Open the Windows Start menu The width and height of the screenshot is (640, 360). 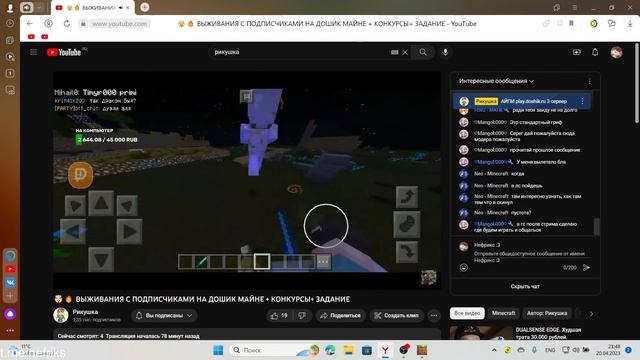218,350
